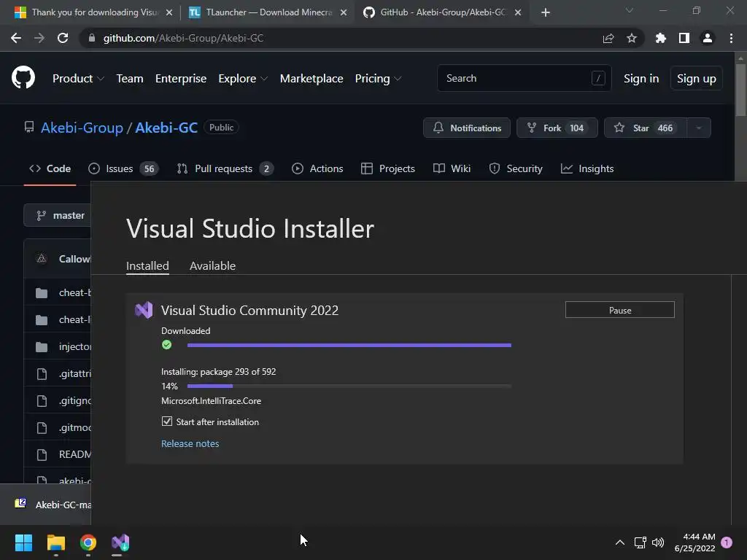Expand the Product menu on GitHub
Viewport: 747px width, 560px height.
pos(78,79)
